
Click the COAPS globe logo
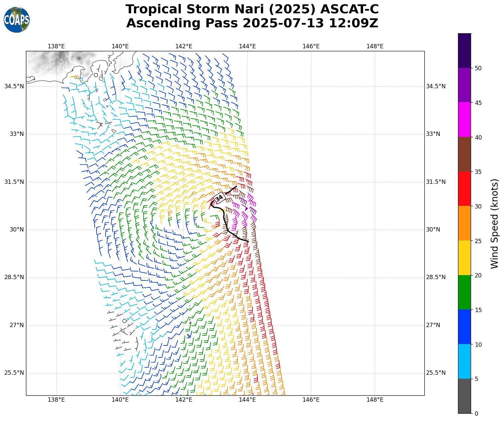17,20
